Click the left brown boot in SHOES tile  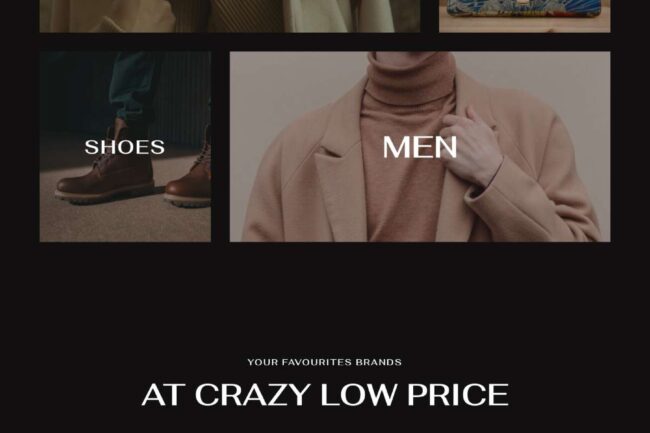coord(106,178)
